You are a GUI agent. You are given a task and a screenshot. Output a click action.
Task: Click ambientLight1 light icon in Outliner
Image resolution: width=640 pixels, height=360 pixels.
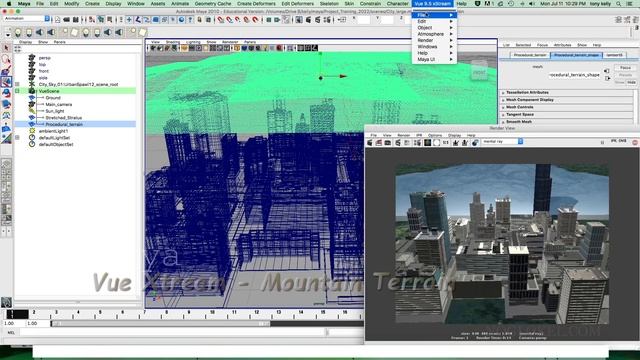(x=32, y=131)
